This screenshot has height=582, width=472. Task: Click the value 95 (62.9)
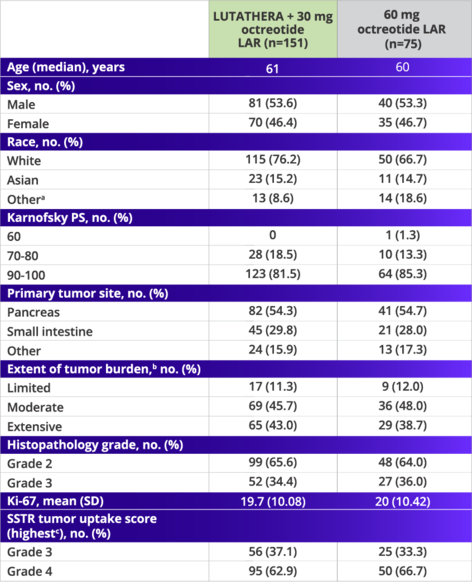273,571
